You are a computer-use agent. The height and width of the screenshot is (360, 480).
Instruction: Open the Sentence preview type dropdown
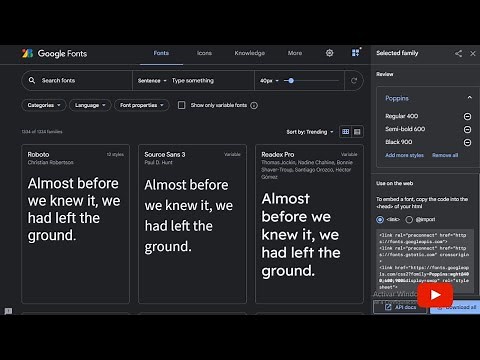point(152,81)
